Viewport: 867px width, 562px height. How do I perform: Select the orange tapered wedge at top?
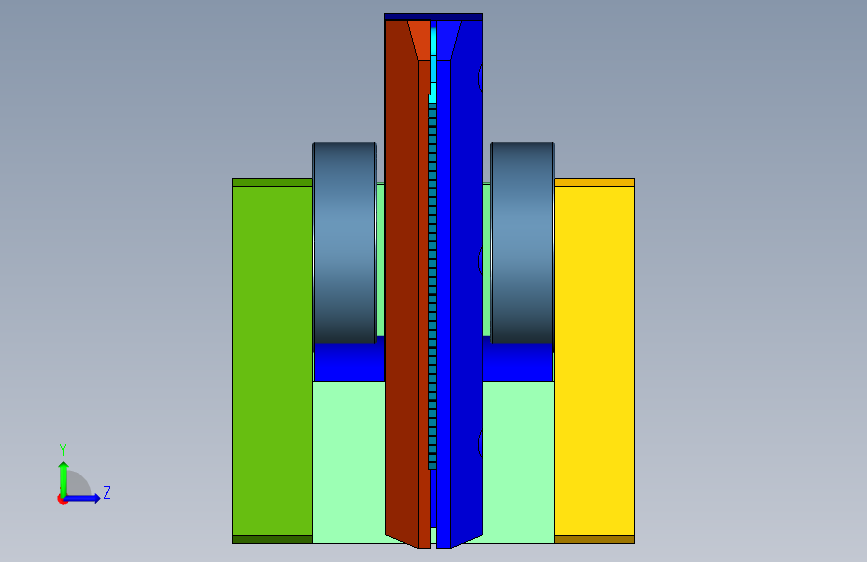click(420, 40)
